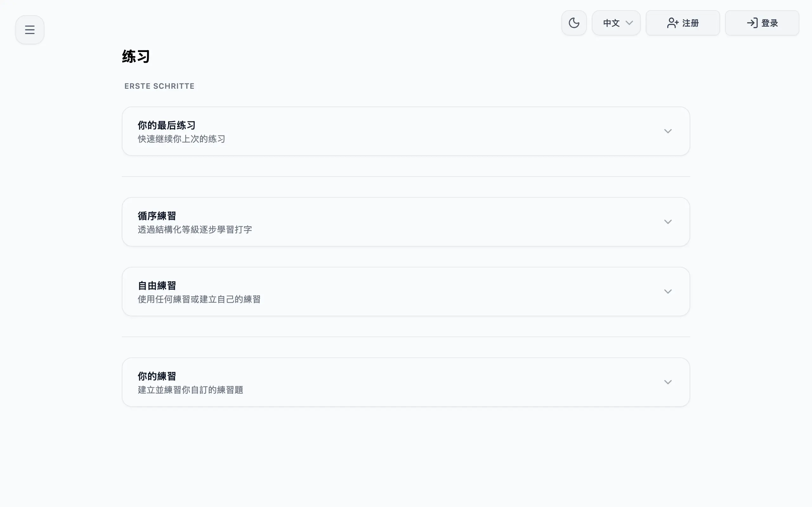The image size is (812, 507).
Task: Click the ERSTE SCHRITTE section label
Action: (159, 86)
